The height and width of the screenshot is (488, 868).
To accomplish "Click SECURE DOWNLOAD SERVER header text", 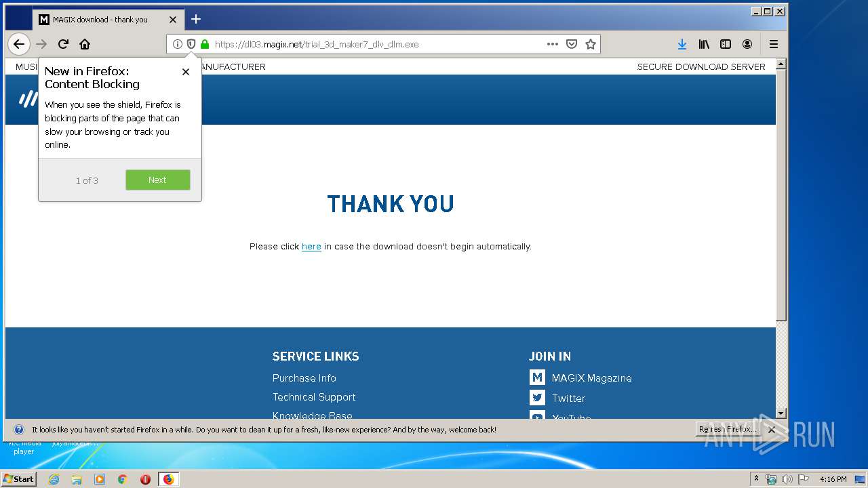I will pyautogui.click(x=701, y=67).
